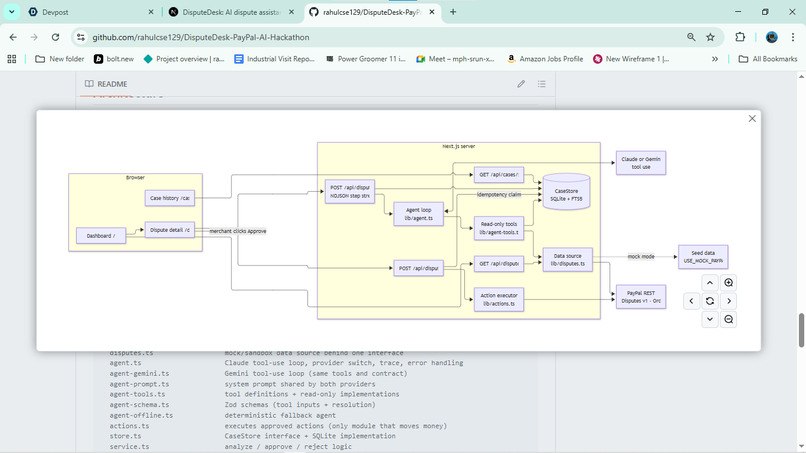Reset the diagram view

coord(710,301)
